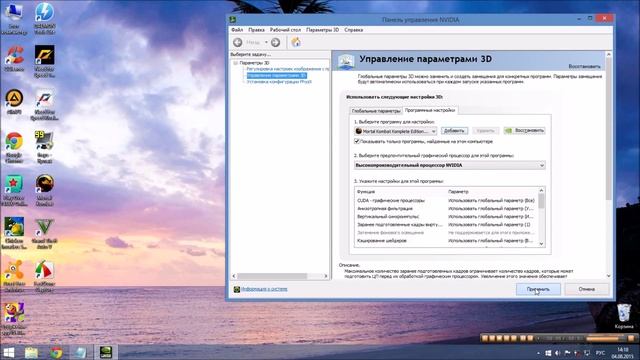The height and width of the screenshot is (360, 640).
Task: Open the Mortal Kombat program dropdown
Action: (396, 131)
